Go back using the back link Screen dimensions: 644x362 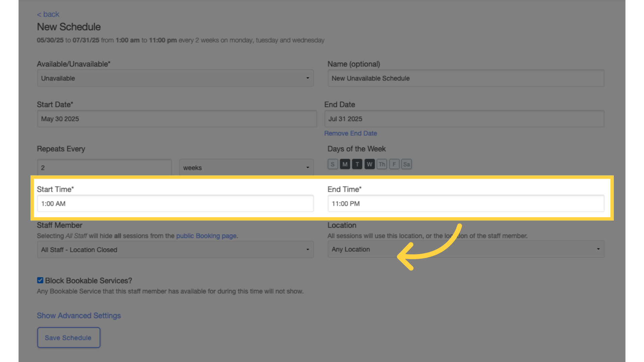tap(48, 14)
